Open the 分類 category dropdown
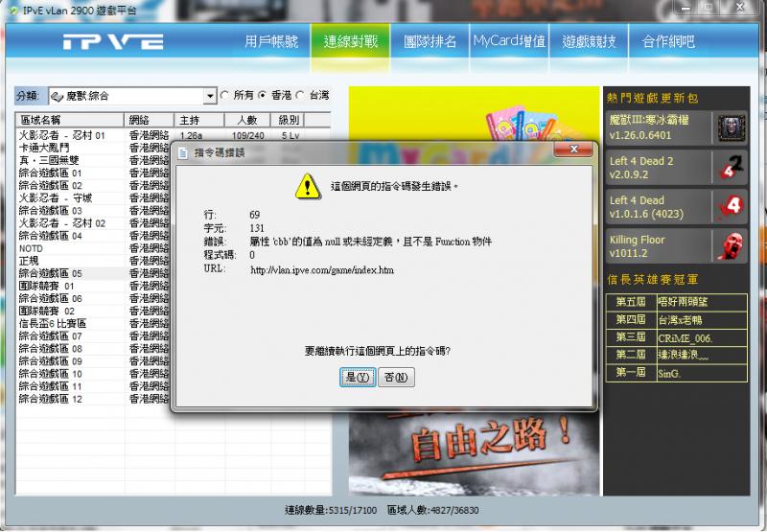This screenshot has width=767, height=532. click(x=210, y=96)
